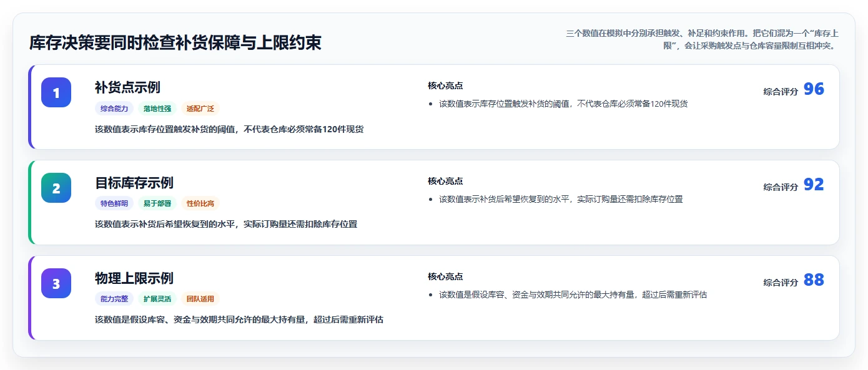Viewport: 868px width, 370px height.
Task: Click the number 1 rank badge
Action: [56, 92]
